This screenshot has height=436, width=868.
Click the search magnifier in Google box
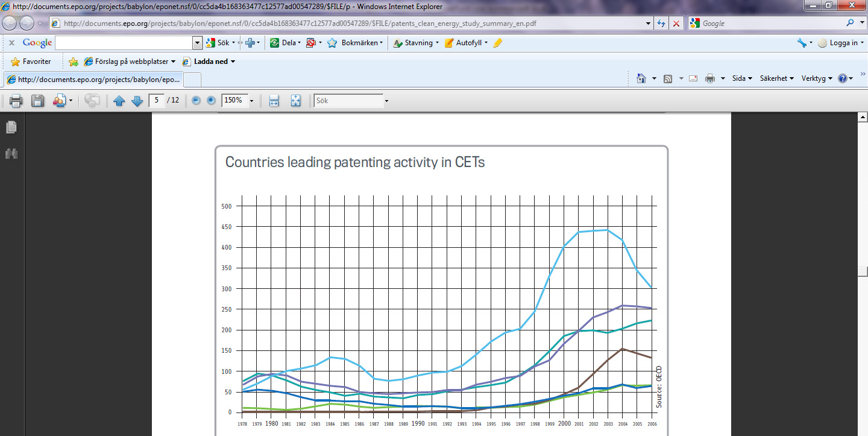[851, 23]
